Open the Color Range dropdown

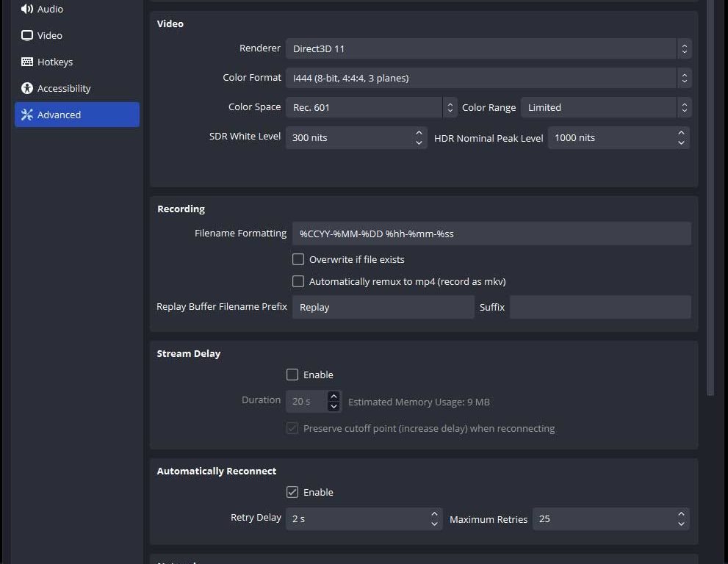[x=605, y=107]
